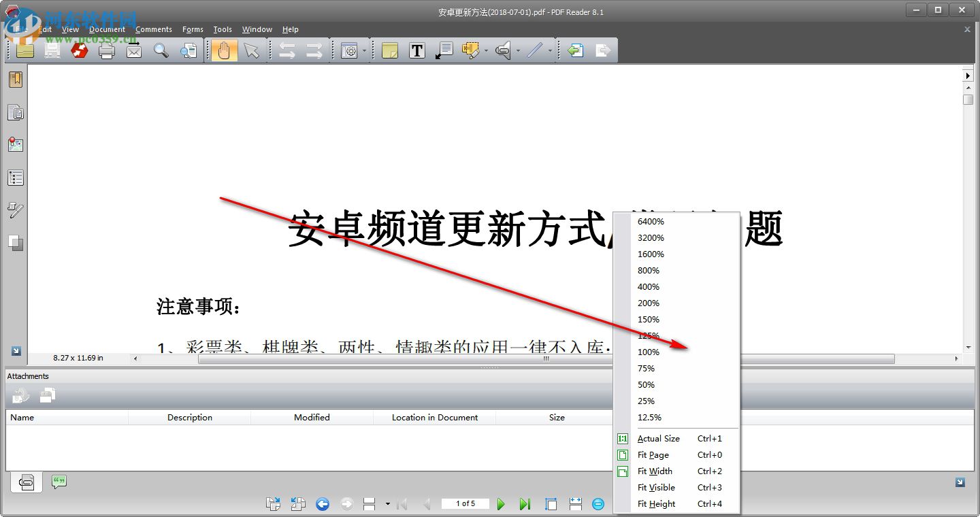This screenshot has height=517, width=980.
Task: Click the Fit Width icon in bottom bar
Action: [576, 504]
